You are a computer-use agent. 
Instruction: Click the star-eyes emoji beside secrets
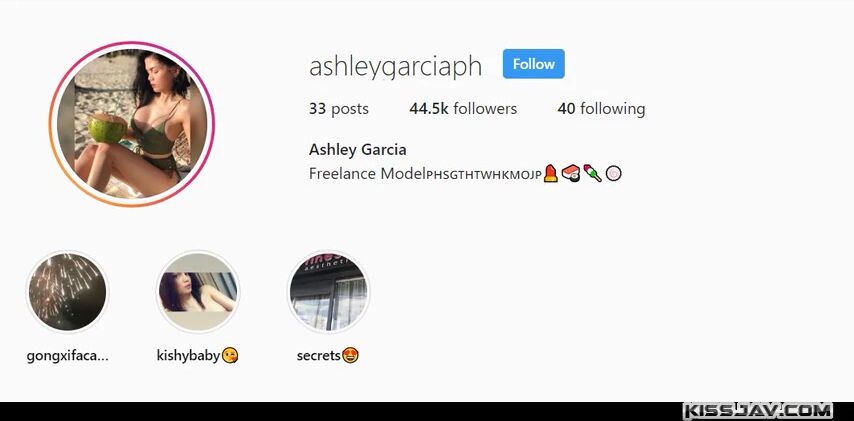coord(350,356)
